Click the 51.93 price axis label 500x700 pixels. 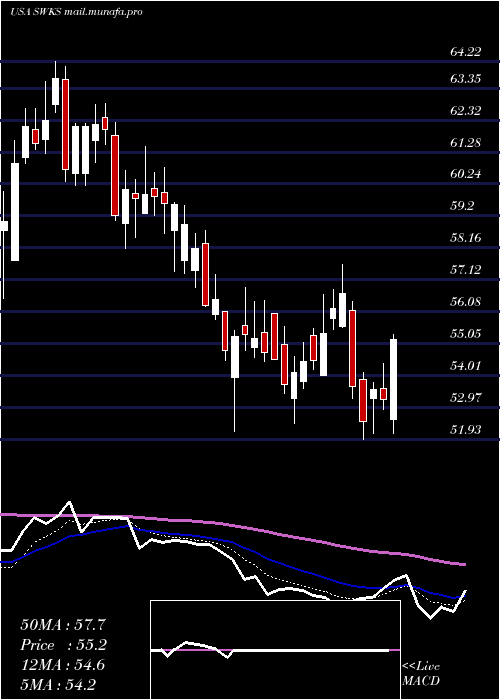point(466,430)
